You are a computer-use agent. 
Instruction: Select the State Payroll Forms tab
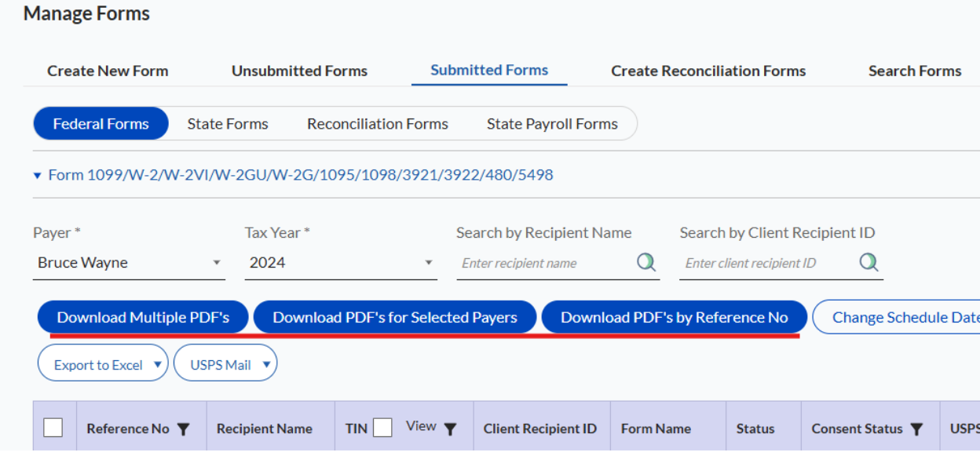552,123
